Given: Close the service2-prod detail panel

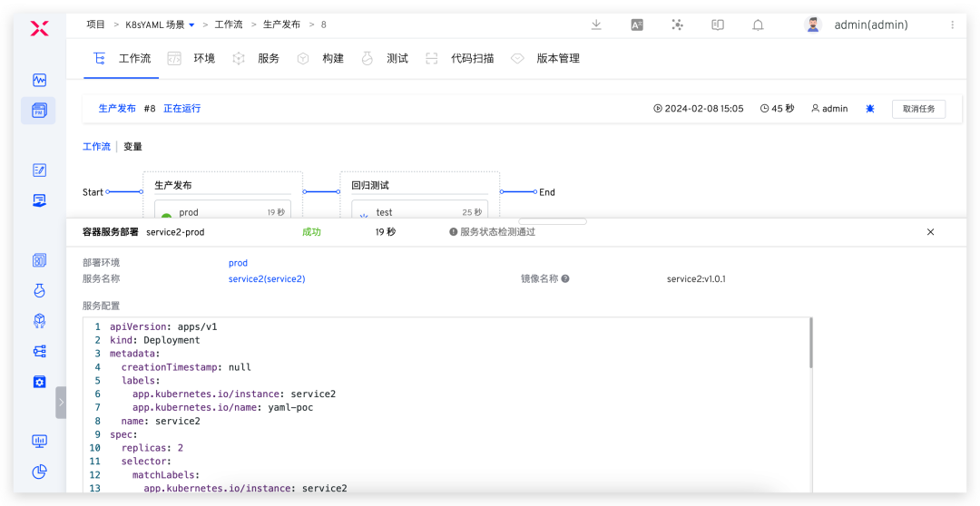Looking at the screenshot, I should click(930, 232).
